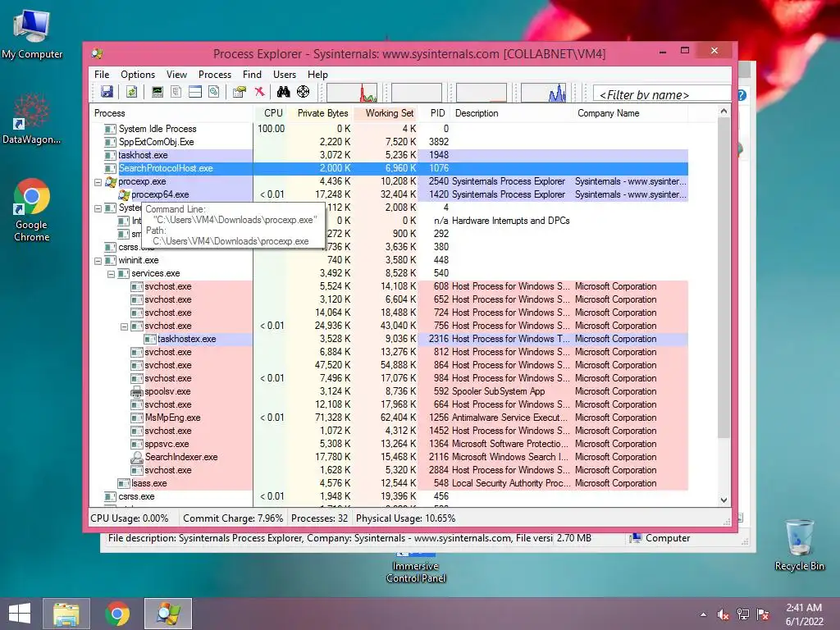Collapse the services.exe tree node
The height and width of the screenshot is (630, 840).
(111, 274)
